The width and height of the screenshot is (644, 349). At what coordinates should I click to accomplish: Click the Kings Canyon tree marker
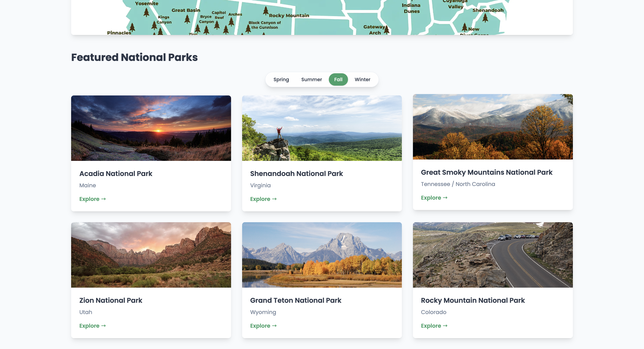154,25
